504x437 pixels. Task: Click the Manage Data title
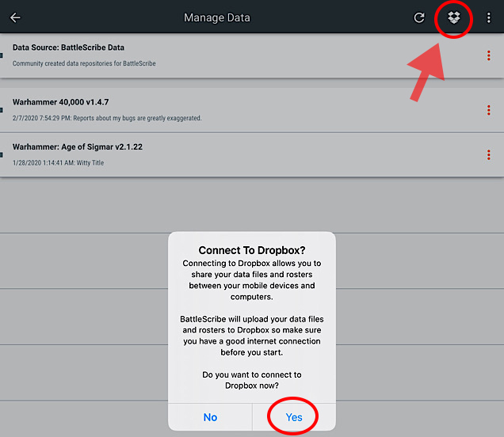point(217,17)
